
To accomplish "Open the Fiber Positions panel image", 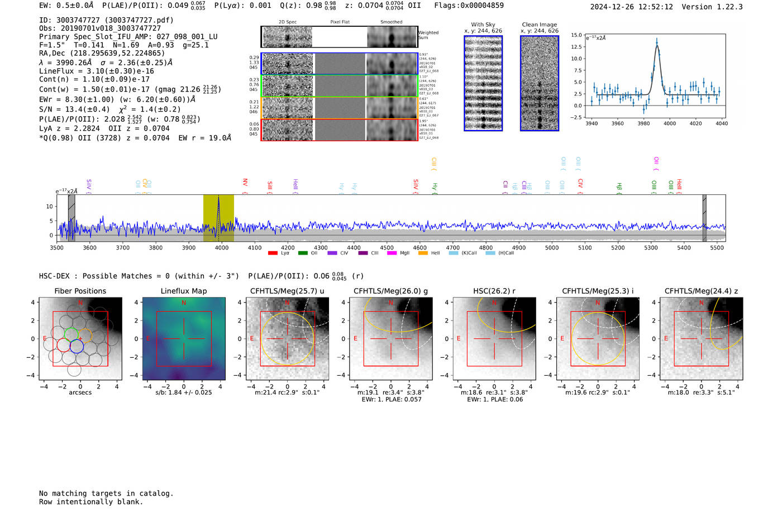I will (80, 339).
